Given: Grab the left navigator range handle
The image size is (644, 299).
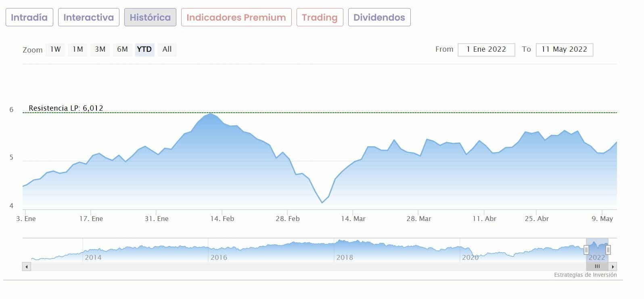Looking at the screenshot, I should click(x=586, y=250).
